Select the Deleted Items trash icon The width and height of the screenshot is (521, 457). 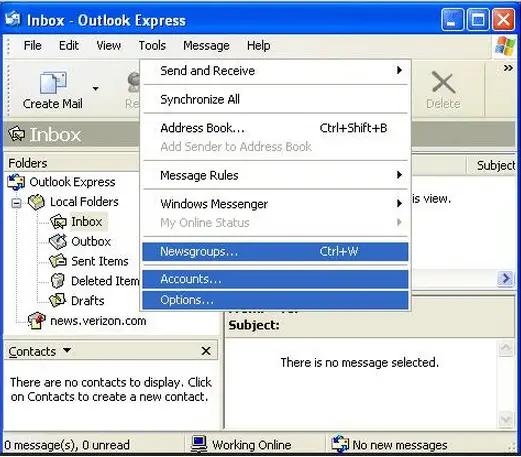[58, 281]
